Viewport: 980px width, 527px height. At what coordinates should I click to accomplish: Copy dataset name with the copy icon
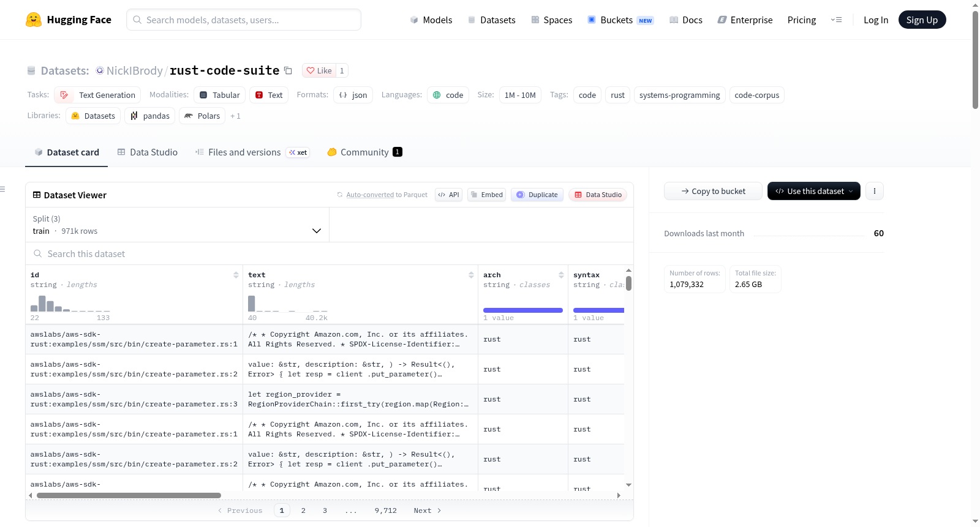288,70
